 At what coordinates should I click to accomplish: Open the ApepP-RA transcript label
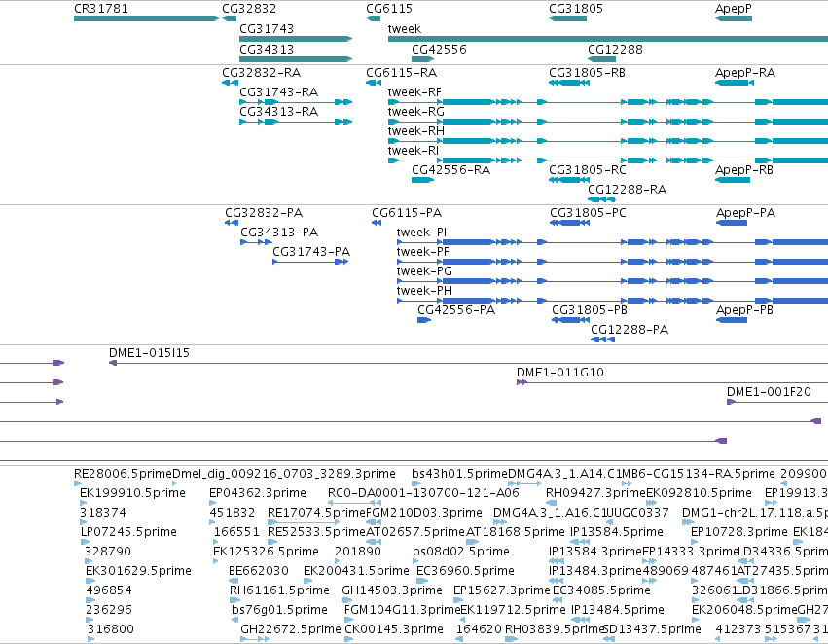coord(745,72)
